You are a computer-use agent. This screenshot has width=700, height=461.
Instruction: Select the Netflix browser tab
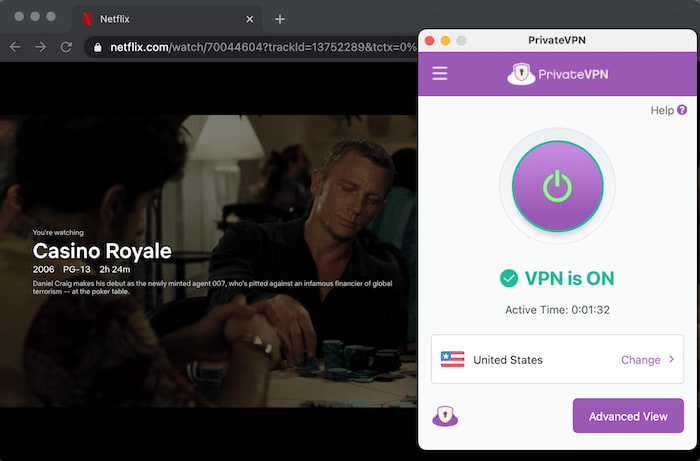tap(167, 19)
